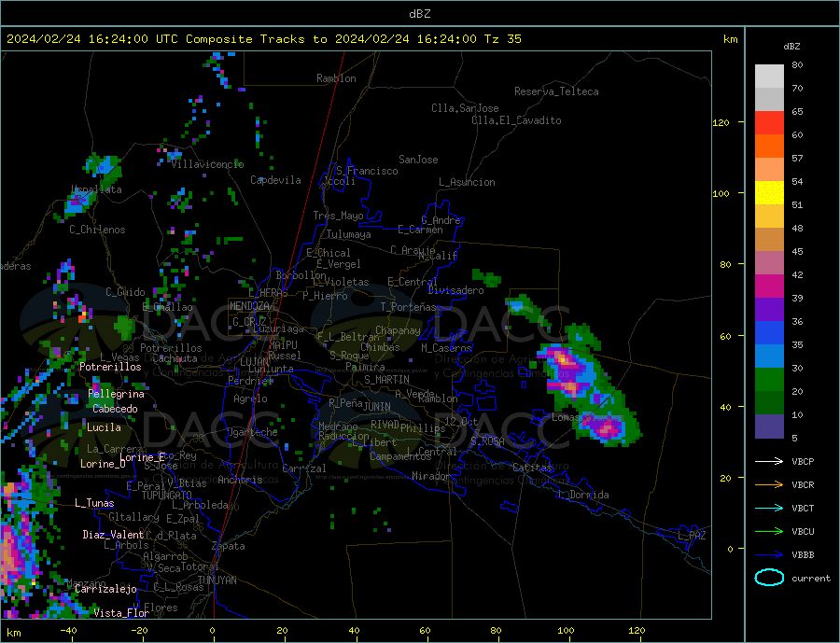Screen dimensions: 840x643
Task: Click the 'Carrizalejo' map label
Action: [106, 590]
